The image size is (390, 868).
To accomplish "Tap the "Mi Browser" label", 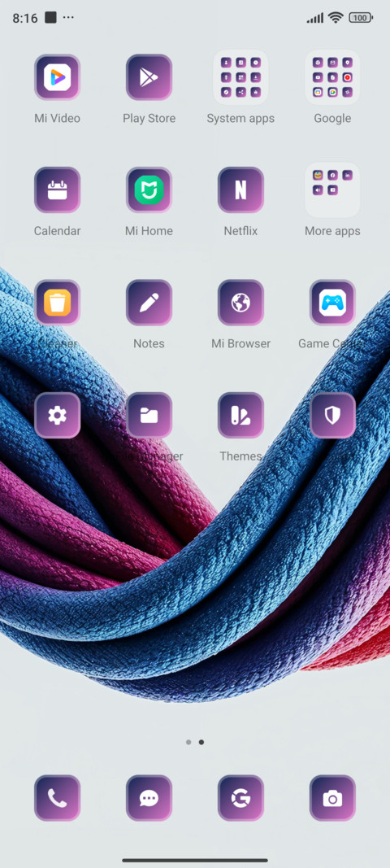I will tap(240, 343).
